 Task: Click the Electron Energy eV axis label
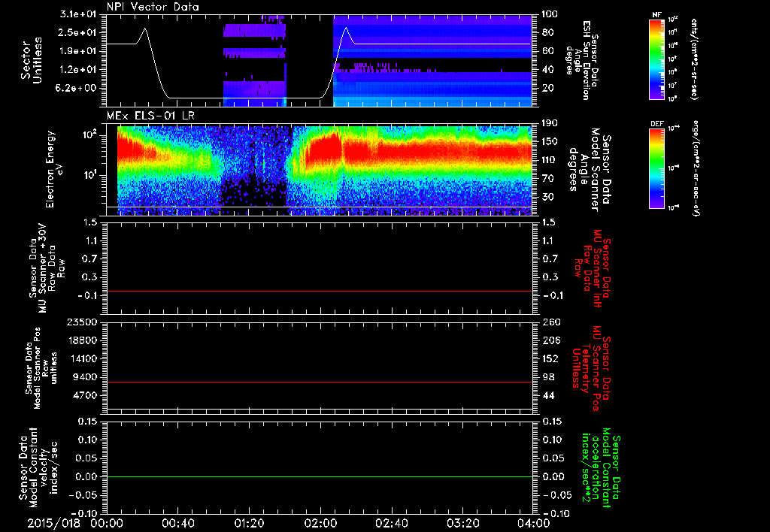click(54, 169)
